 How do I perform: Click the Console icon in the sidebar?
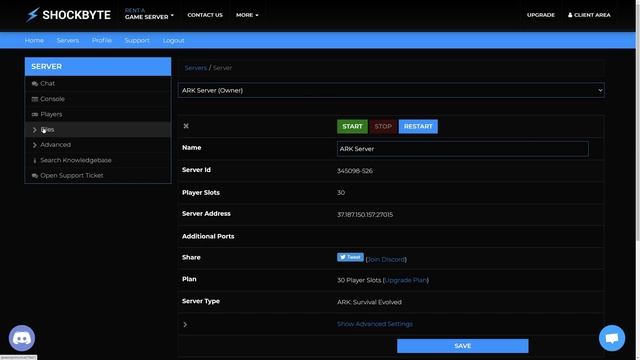35,99
